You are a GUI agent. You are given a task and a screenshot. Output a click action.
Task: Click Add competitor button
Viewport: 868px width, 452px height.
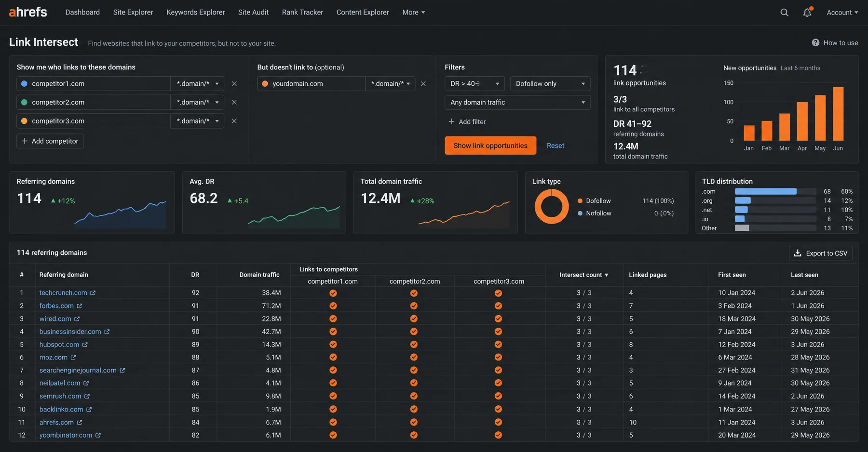50,141
